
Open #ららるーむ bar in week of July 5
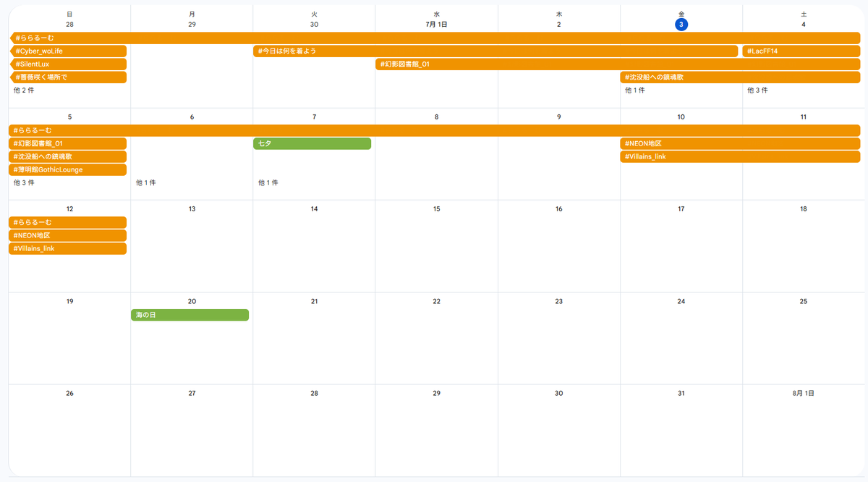tap(435, 131)
